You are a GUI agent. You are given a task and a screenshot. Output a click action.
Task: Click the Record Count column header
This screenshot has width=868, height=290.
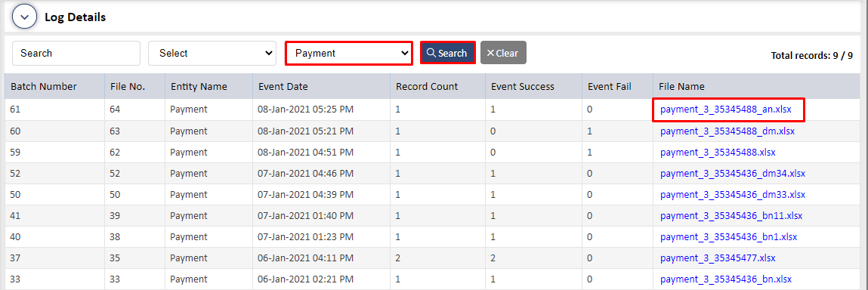(437, 86)
